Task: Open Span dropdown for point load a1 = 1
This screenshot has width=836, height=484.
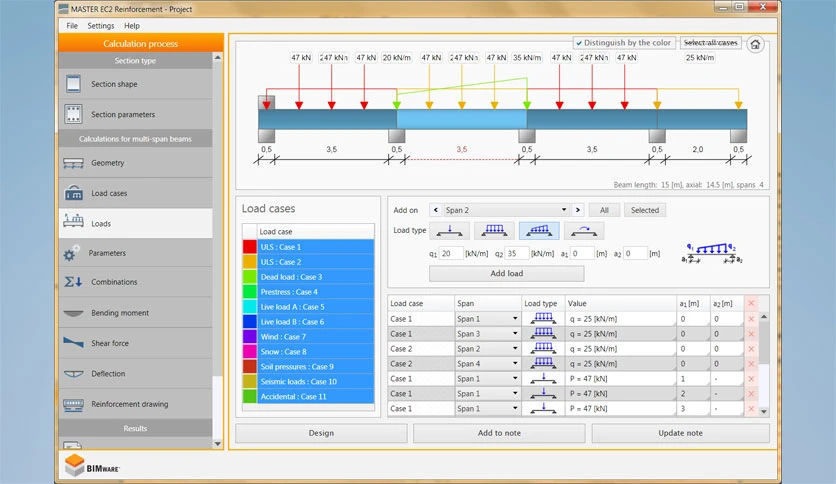Action: [515, 378]
